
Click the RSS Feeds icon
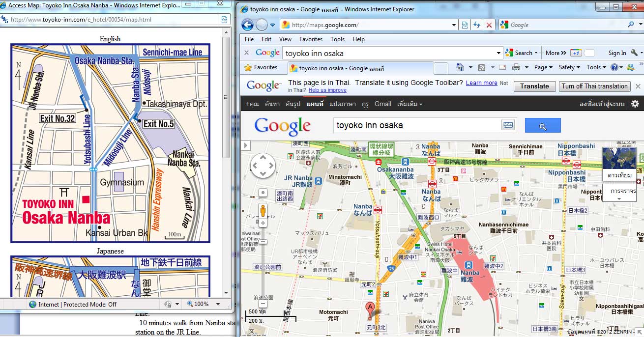[x=482, y=67]
